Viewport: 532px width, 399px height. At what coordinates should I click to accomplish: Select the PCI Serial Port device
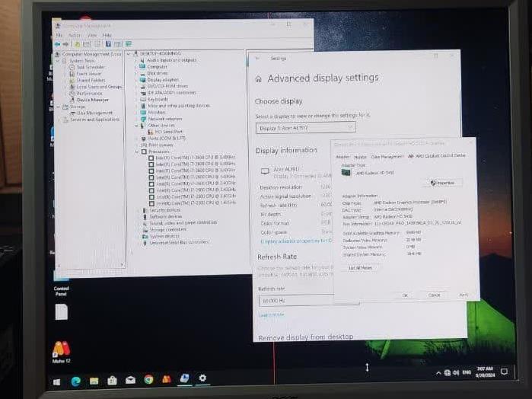click(x=169, y=132)
